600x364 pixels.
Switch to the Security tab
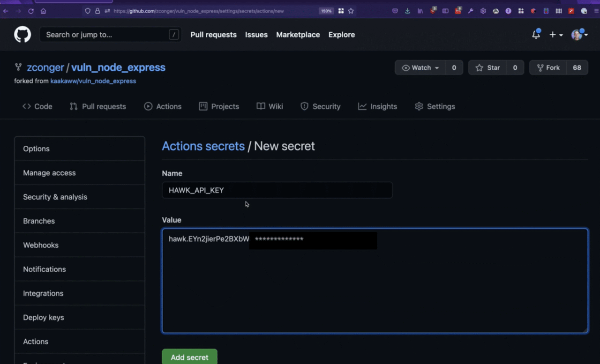(x=320, y=106)
